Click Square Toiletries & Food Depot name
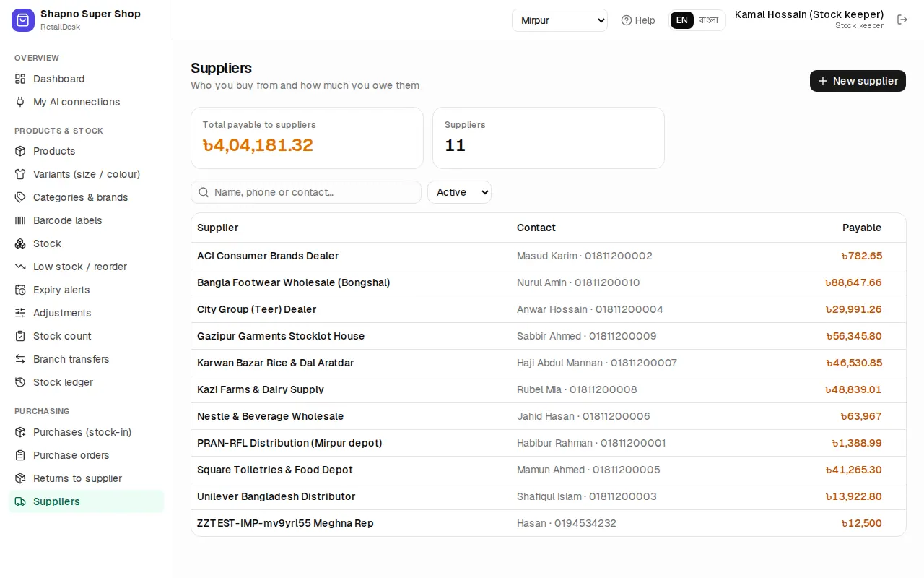Image resolution: width=924 pixels, height=578 pixels. click(275, 470)
